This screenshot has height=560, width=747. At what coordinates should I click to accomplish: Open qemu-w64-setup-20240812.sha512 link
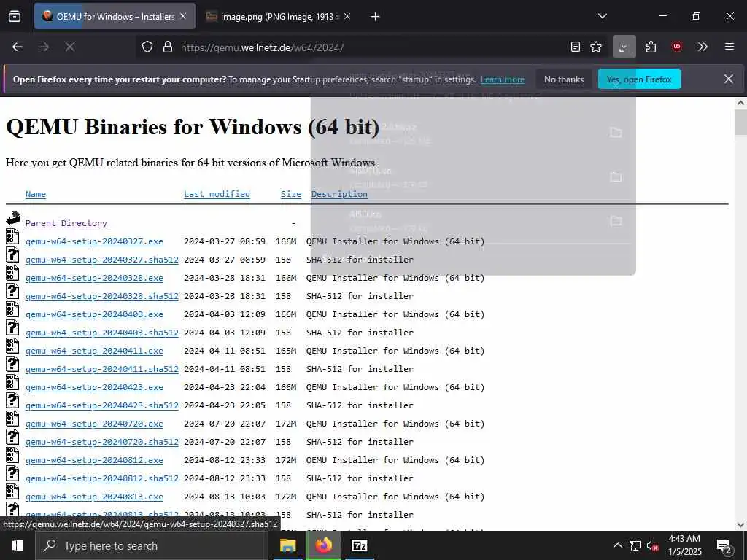click(x=102, y=478)
